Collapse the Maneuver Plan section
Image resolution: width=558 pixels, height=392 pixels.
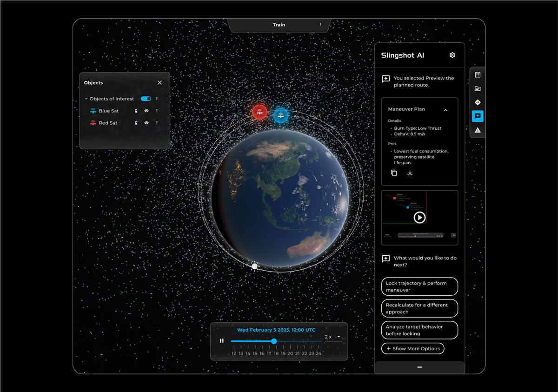point(445,110)
